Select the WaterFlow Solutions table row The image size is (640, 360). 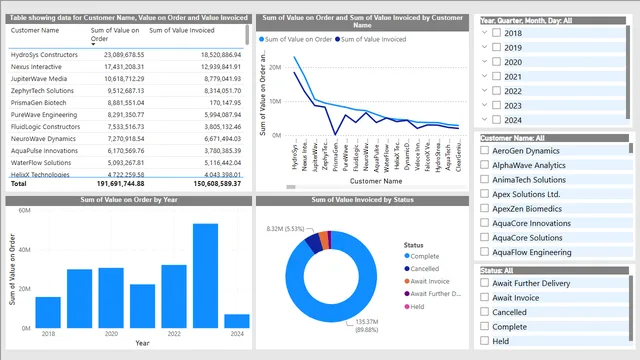tap(126, 162)
